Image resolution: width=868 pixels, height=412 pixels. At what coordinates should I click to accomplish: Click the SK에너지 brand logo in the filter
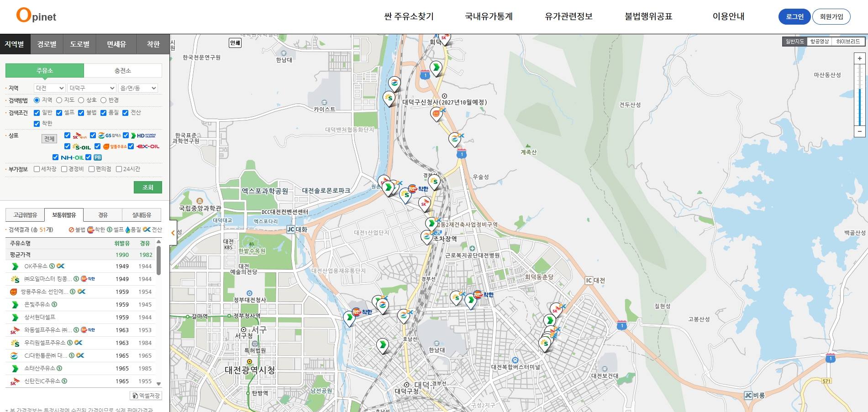pyautogui.click(x=79, y=136)
